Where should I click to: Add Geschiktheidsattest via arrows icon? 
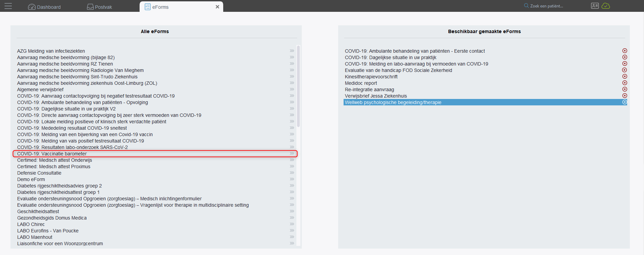pyautogui.click(x=292, y=211)
